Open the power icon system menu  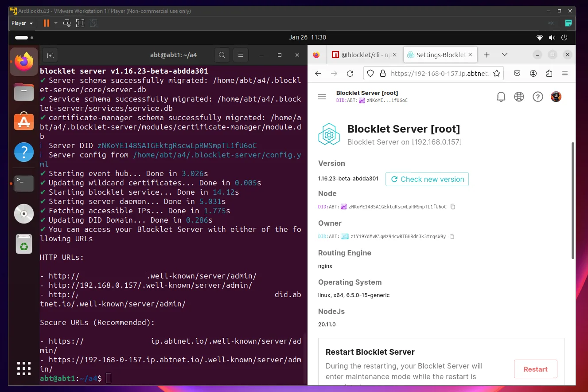click(x=565, y=38)
